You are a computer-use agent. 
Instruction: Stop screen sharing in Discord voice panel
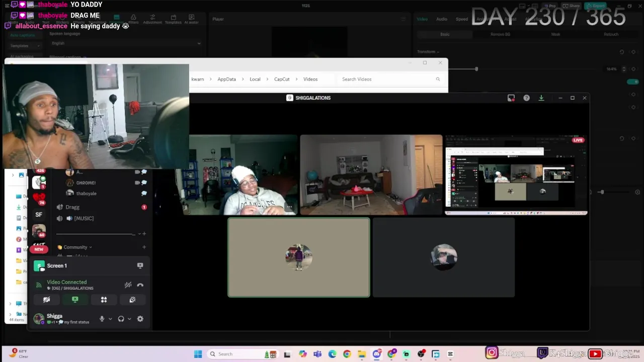coord(75,300)
